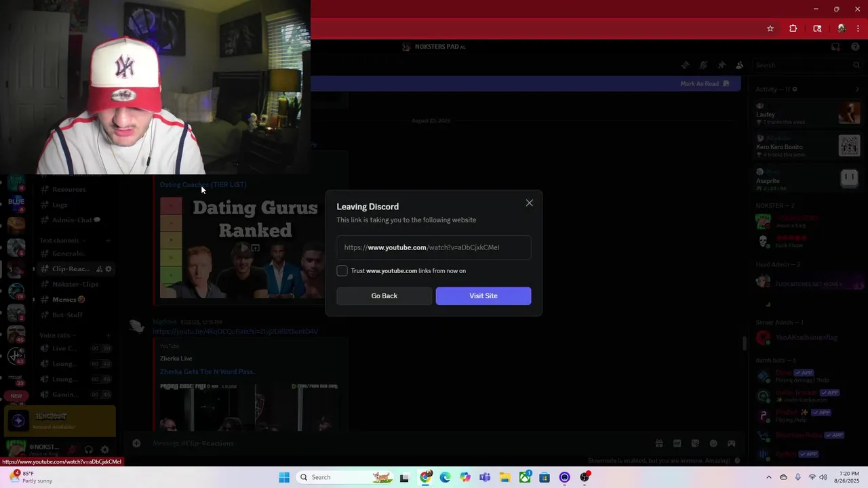This screenshot has width=868, height=488.
Task: Open Chrome profile avatar
Action: click(842, 28)
